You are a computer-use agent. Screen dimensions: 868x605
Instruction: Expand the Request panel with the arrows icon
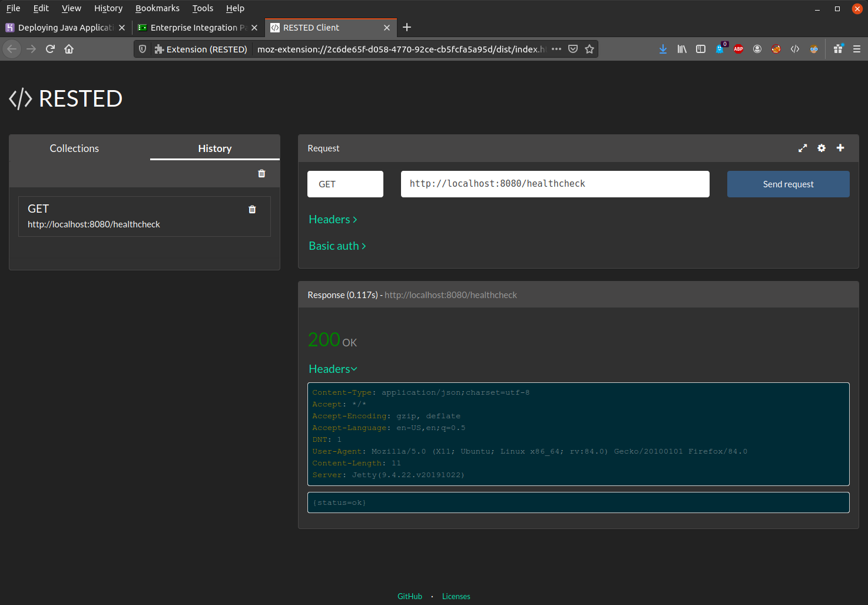click(x=803, y=148)
